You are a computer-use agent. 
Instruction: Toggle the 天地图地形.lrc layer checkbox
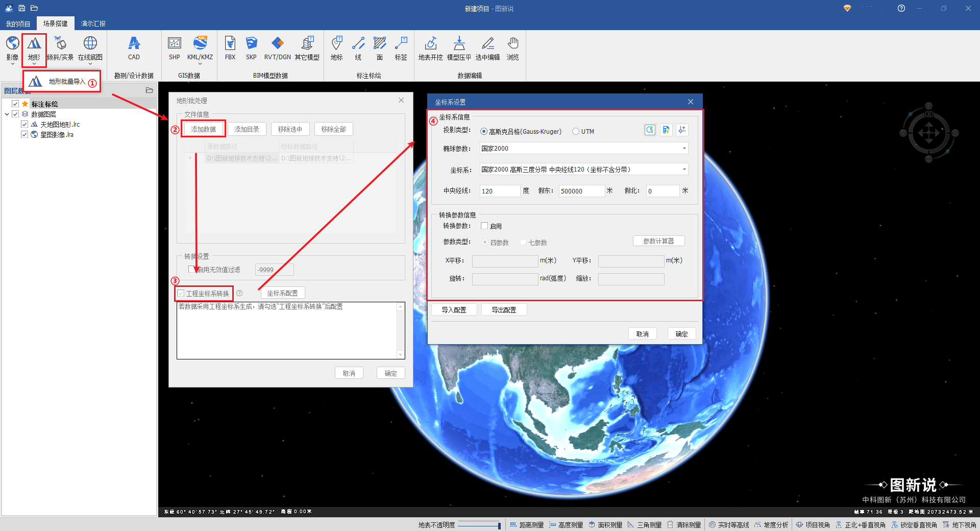(24, 124)
